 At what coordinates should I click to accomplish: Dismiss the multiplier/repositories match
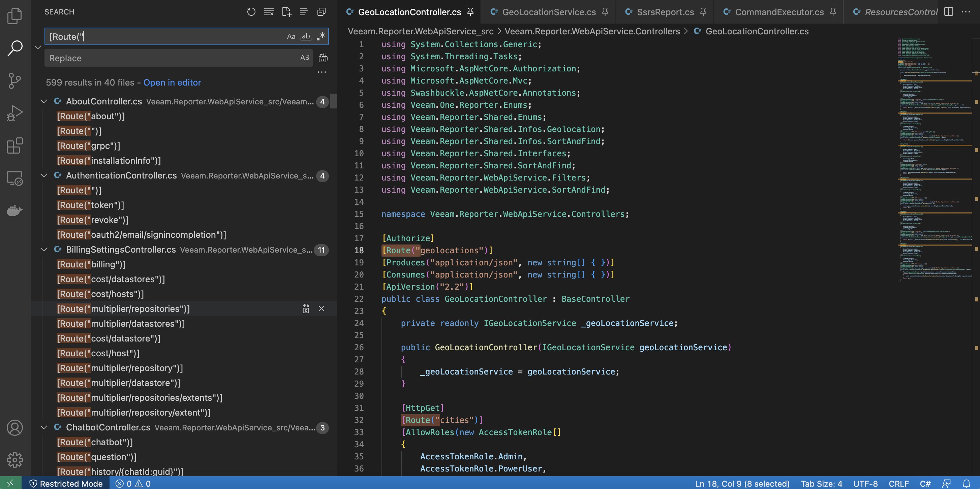[x=321, y=309]
